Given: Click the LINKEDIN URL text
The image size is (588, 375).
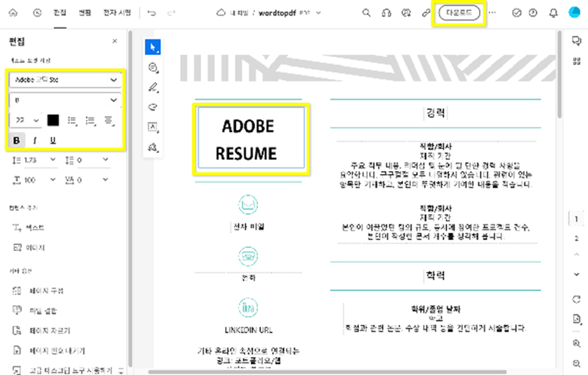Looking at the screenshot, I should [x=249, y=330].
